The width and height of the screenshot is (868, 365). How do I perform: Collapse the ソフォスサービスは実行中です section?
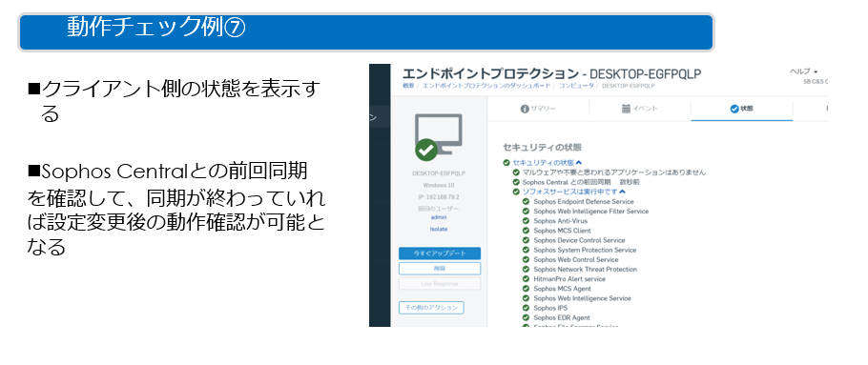622,192
